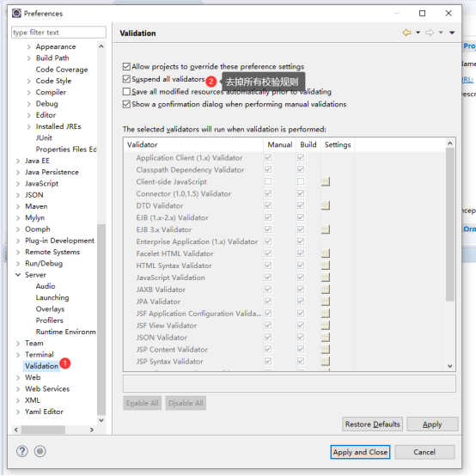This screenshot has width=476, height=476.
Task: Enable Save all modified resources automatically
Action: [x=126, y=92]
